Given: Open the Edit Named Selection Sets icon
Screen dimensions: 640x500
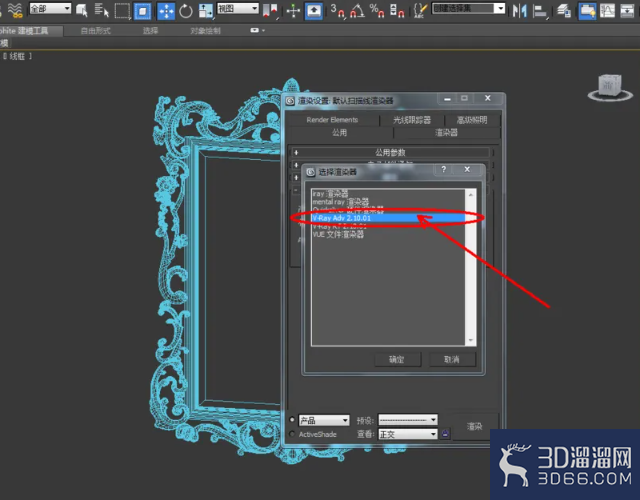Looking at the screenshot, I should coord(420,11).
